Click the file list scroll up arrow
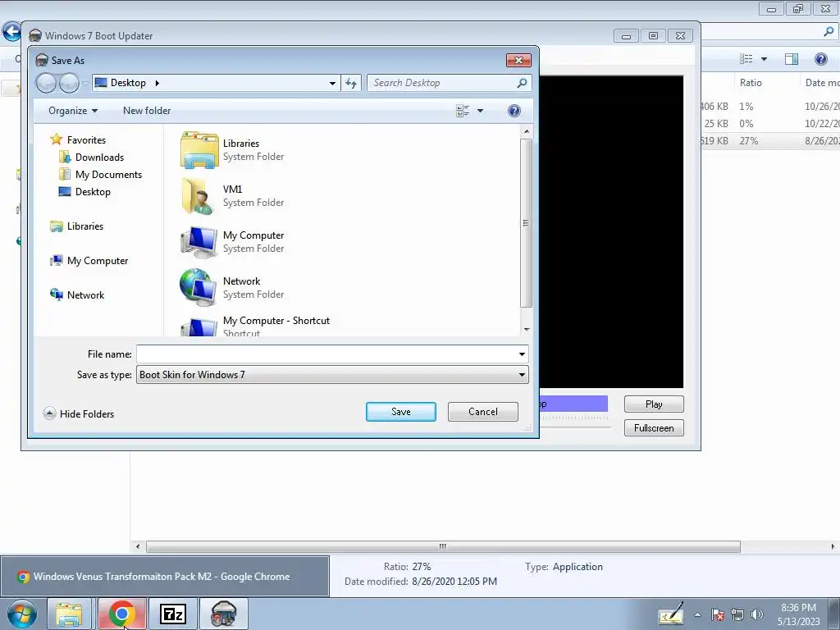 tap(527, 131)
